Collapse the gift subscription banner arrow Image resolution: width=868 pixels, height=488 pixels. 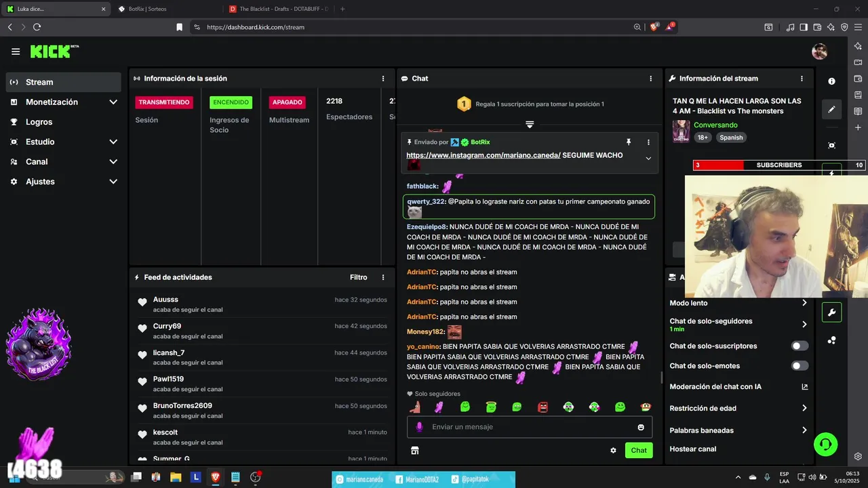(530, 124)
